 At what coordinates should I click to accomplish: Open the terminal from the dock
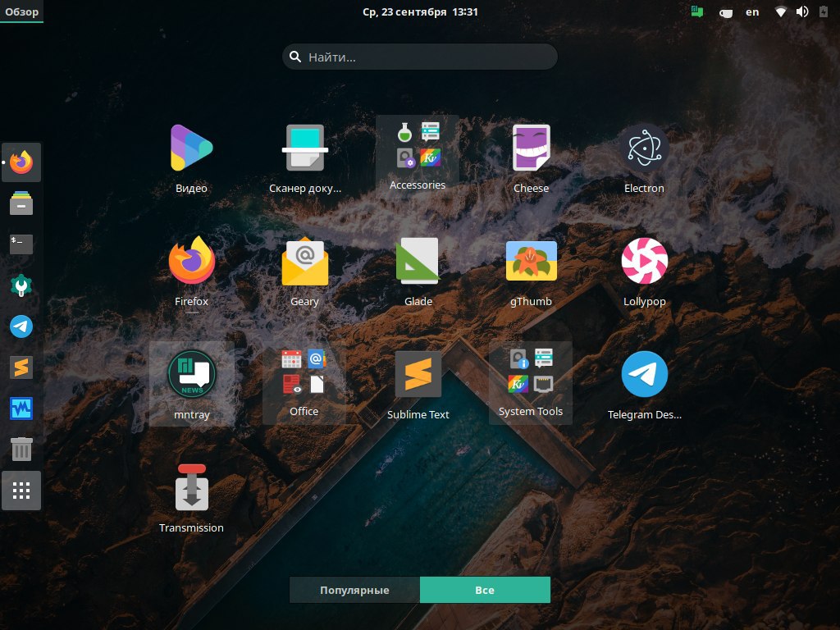(x=21, y=244)
